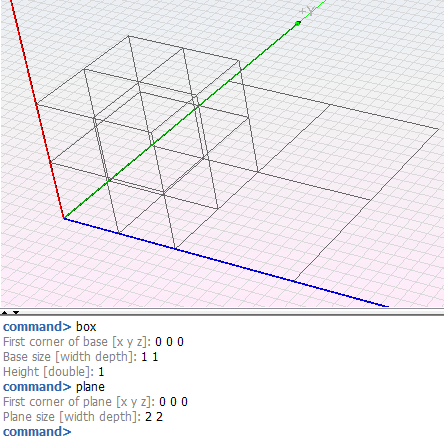The width and height of the screenshot is (444, 438).
Task: Click the divider bar between viewport and console
Action: pos(222,313)
